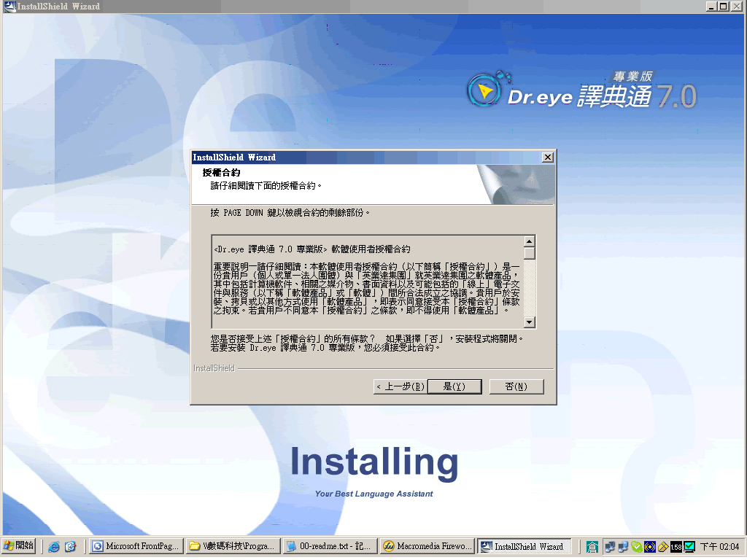Minimize the main InstallShield Wizard background window

coord(711,6)
